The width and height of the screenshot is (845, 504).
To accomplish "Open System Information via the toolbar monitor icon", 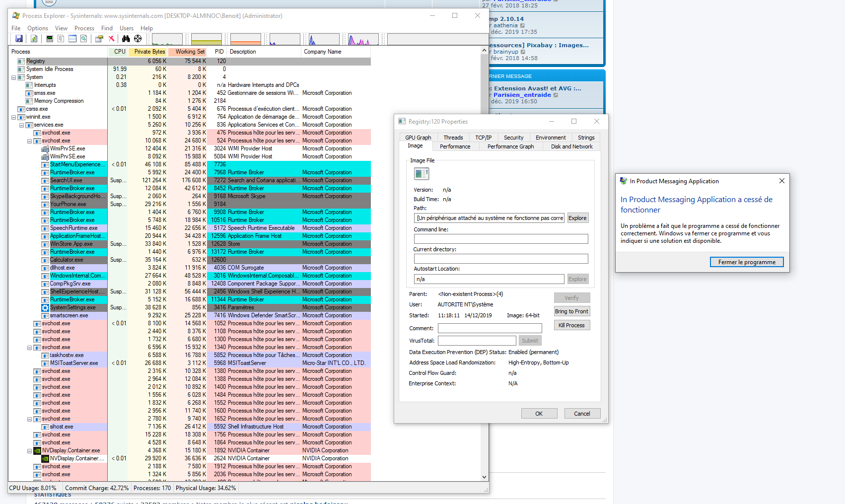I will click(50, 39).
